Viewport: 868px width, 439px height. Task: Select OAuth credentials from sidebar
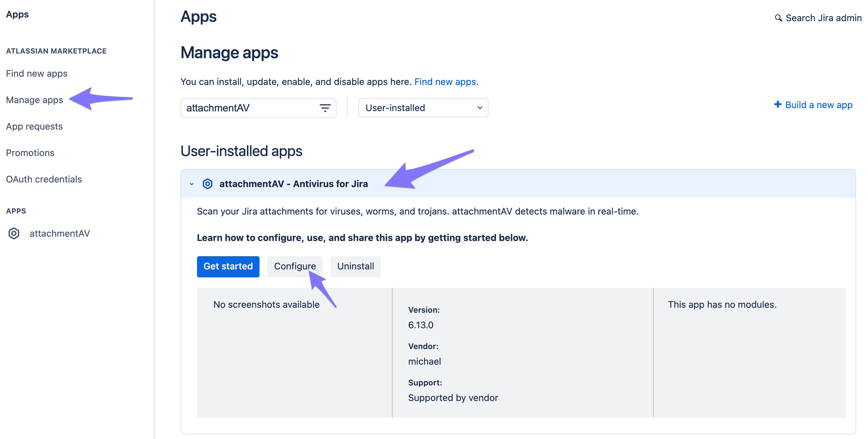point(44,179)
